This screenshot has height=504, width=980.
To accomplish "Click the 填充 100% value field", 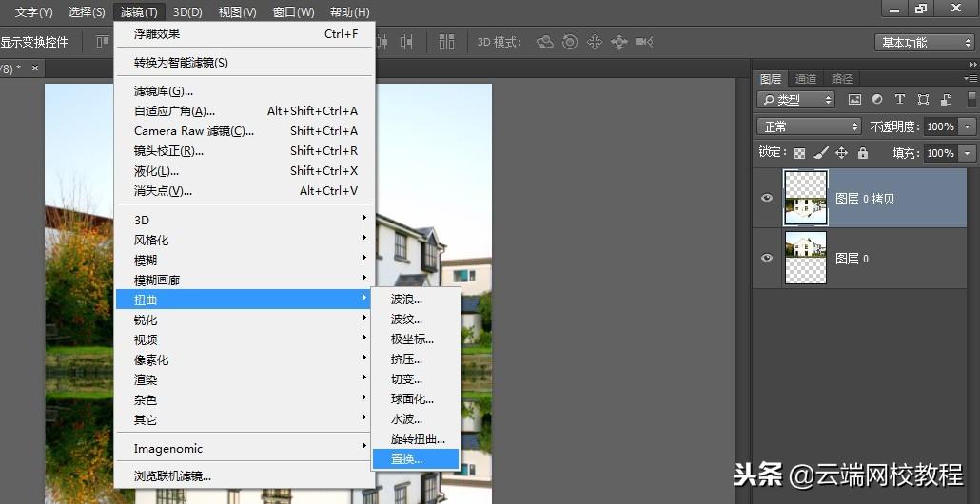I will (x=941, y=153).
